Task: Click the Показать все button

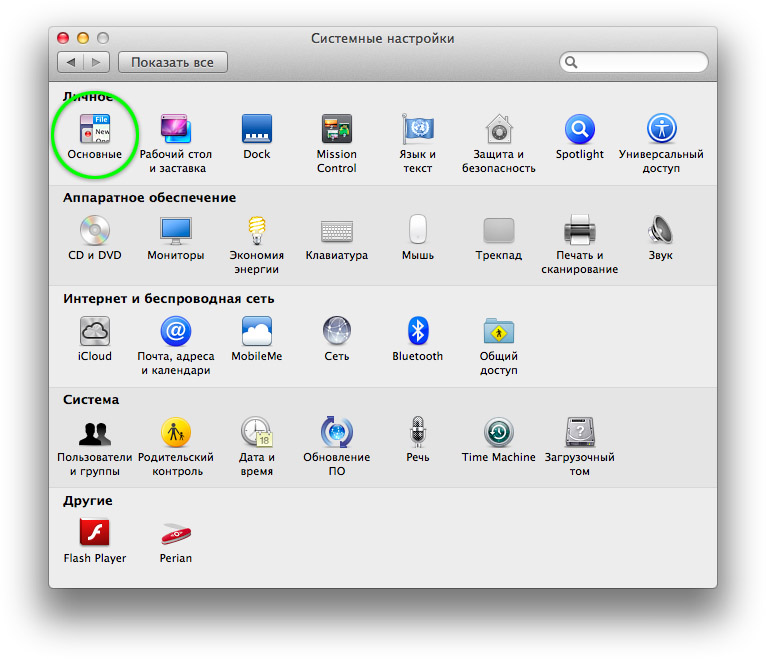Action: [x=172, y=62]
